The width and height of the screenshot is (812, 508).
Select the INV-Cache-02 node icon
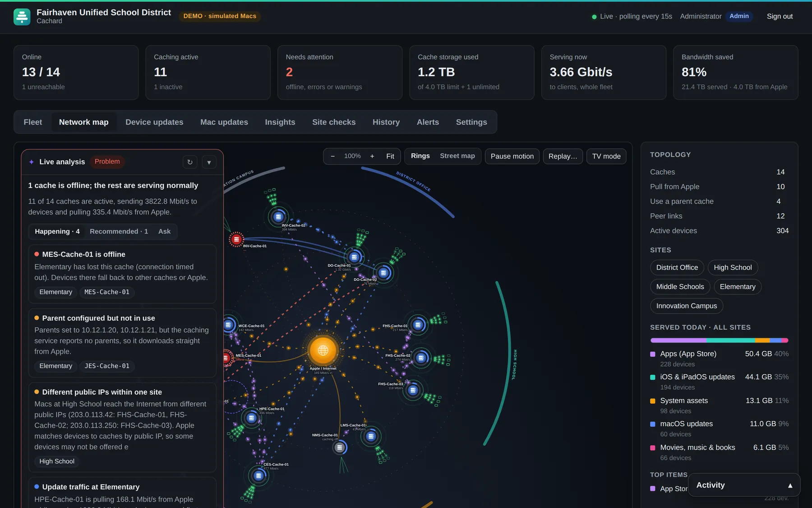(x=278, y=217)
